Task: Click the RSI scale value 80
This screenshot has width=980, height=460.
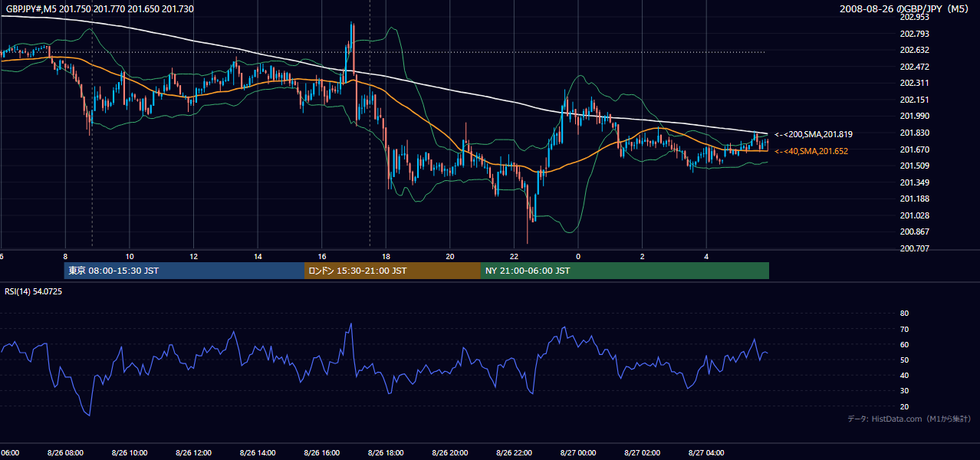Action: (904, 314)
